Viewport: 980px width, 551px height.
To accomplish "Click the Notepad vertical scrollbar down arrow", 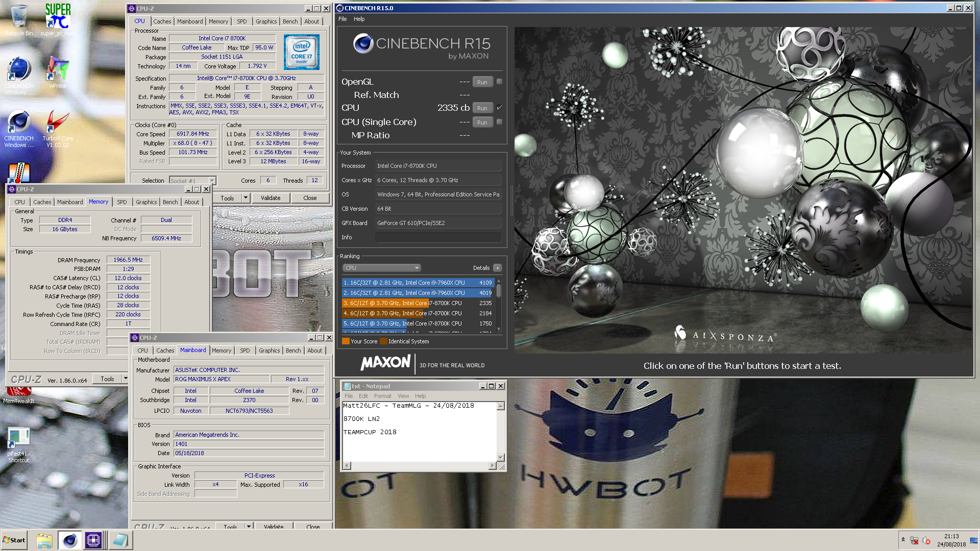I will pos(501,458).
